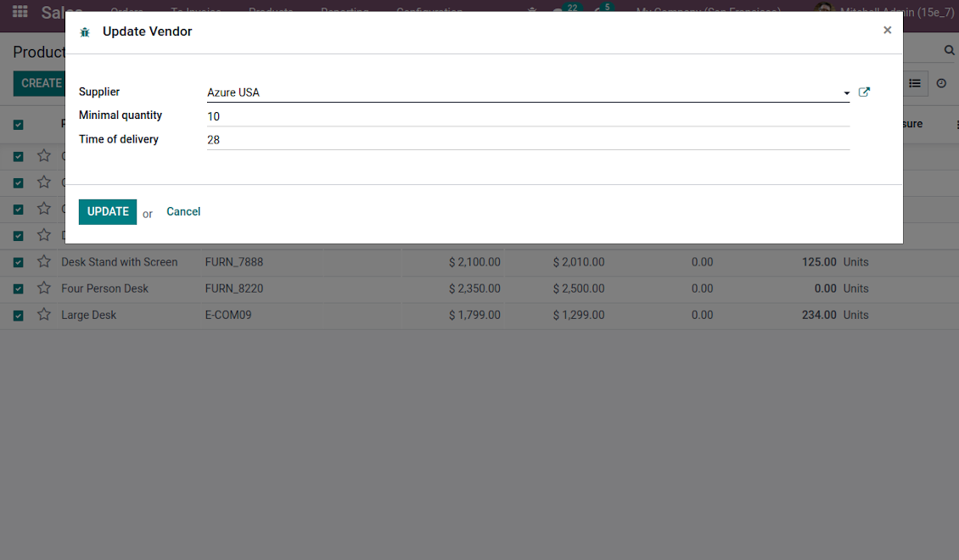Open Desk Stand with Screen product
The height and width of the screenshot is (560, 959).
[120, 261]
